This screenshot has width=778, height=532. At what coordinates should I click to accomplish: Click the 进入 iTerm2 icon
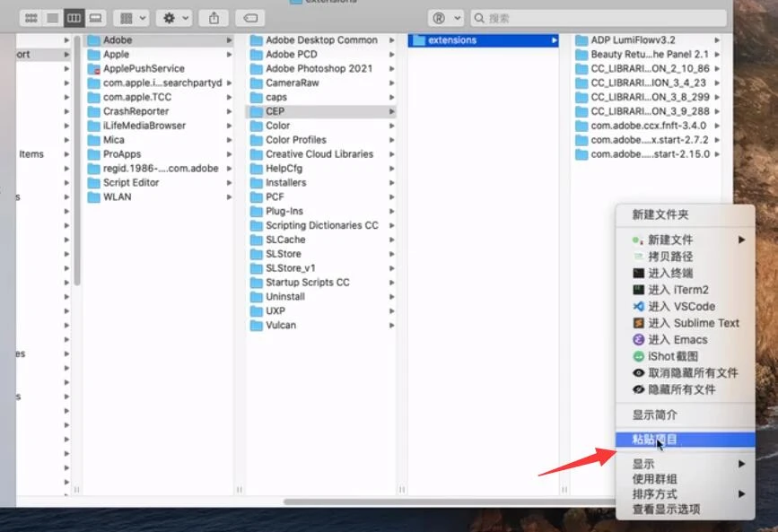click(x=639, y=290)
